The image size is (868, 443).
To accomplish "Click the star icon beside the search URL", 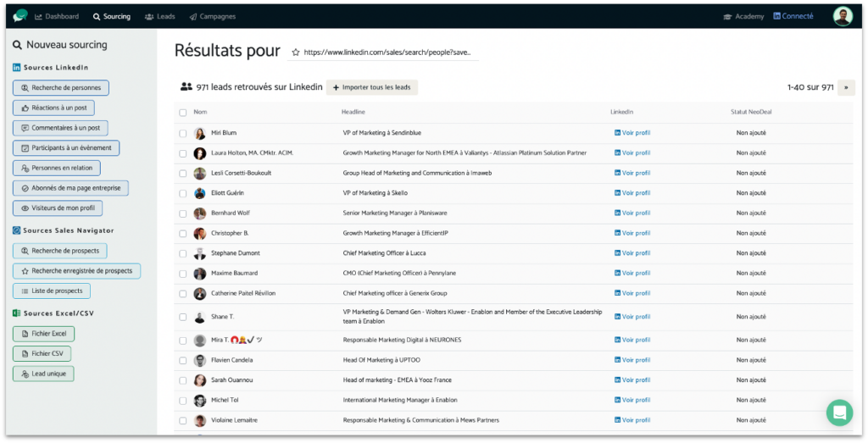I will pos(296,53).
